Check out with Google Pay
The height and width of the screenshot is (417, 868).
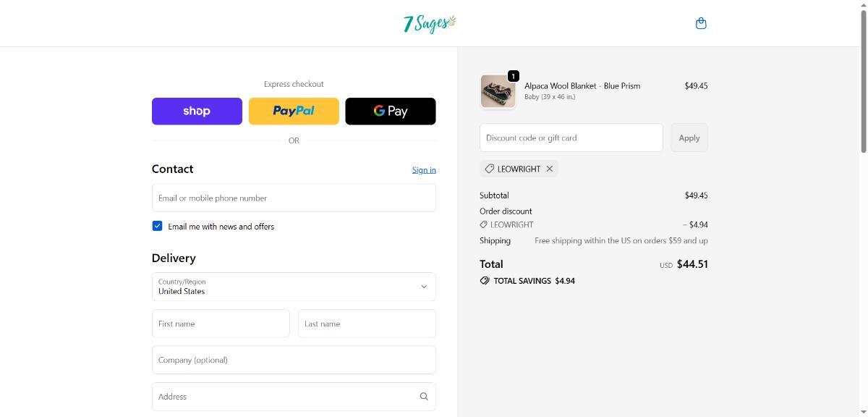(391, 111)
